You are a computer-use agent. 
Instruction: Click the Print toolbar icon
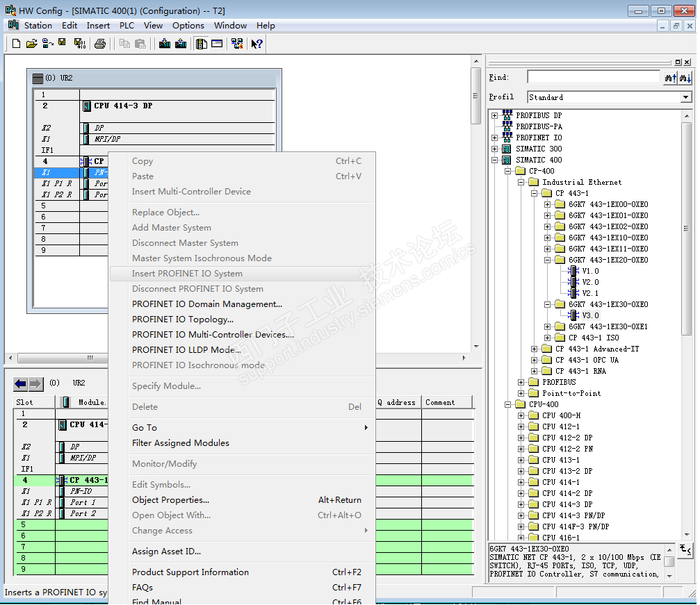(100, 44)
